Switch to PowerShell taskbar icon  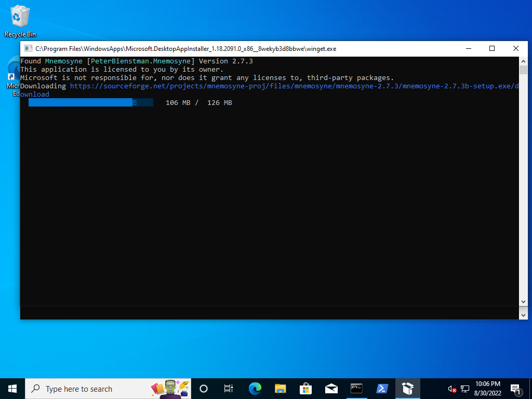pos(382,389)
